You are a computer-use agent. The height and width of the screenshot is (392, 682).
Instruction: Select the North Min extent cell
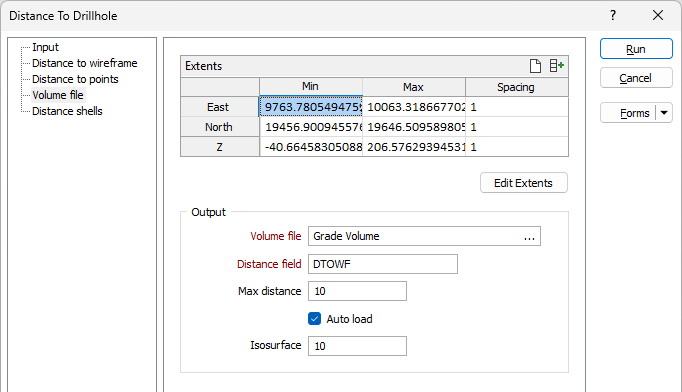tap(311, 127)
